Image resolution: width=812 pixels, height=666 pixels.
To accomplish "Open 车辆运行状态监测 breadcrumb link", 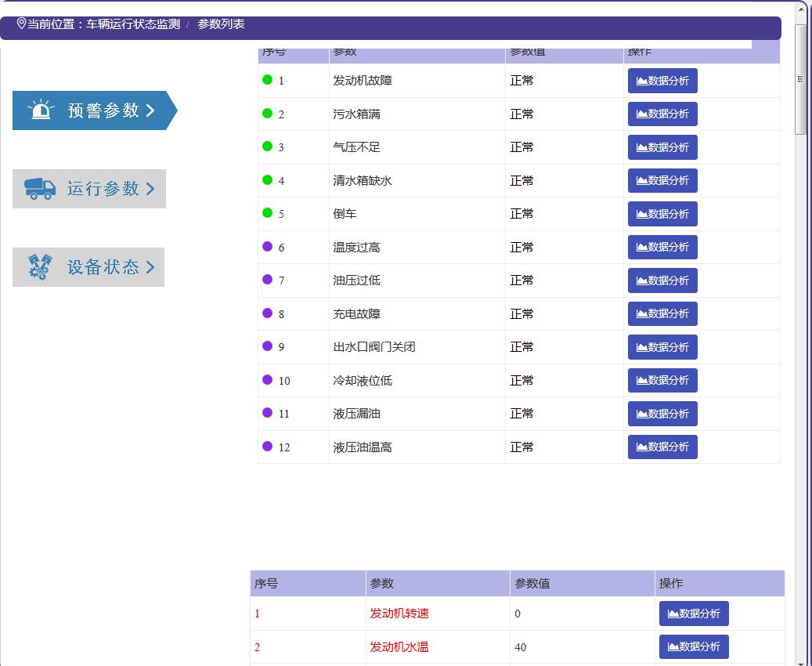I will pyautogui.click(x=132, y=24).
